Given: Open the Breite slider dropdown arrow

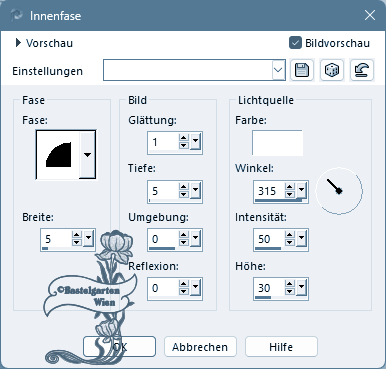Looking at the screenshot, I should pos(88,239).
